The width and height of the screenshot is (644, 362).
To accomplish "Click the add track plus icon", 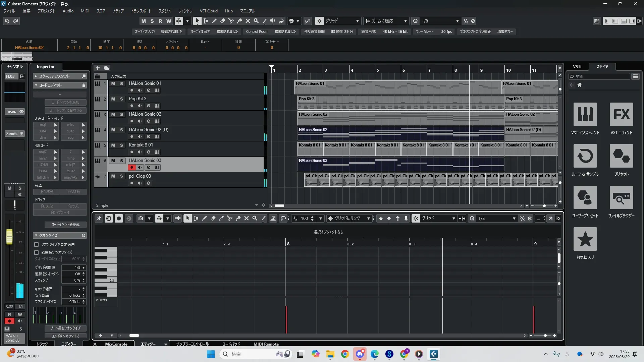I will click(98, 68).
